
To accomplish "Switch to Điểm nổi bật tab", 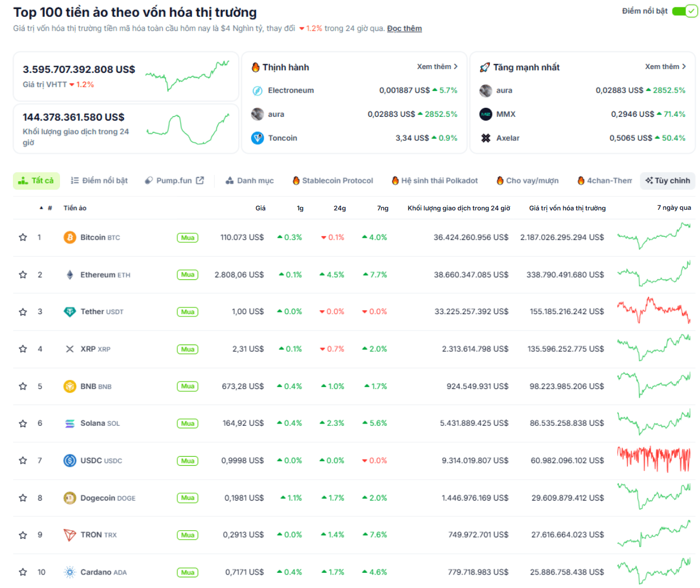I will click(x=99, y=181).
